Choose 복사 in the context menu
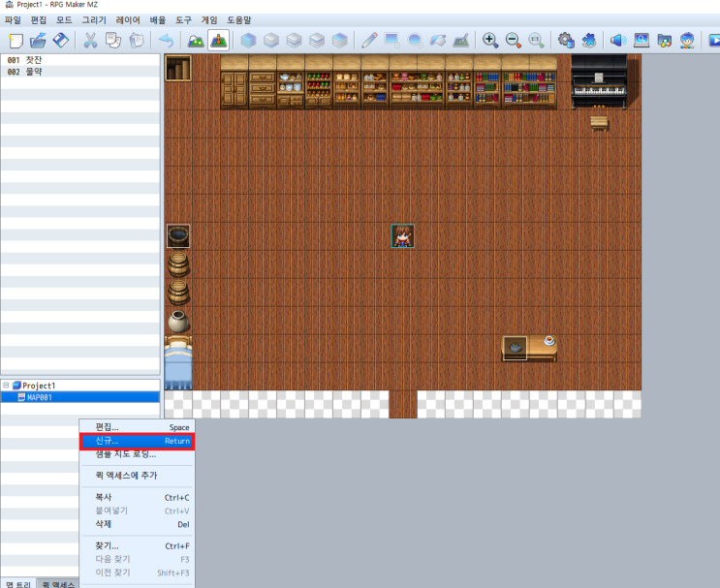The width and height of the screenshot is (720, 588). [x=137, y=497]
